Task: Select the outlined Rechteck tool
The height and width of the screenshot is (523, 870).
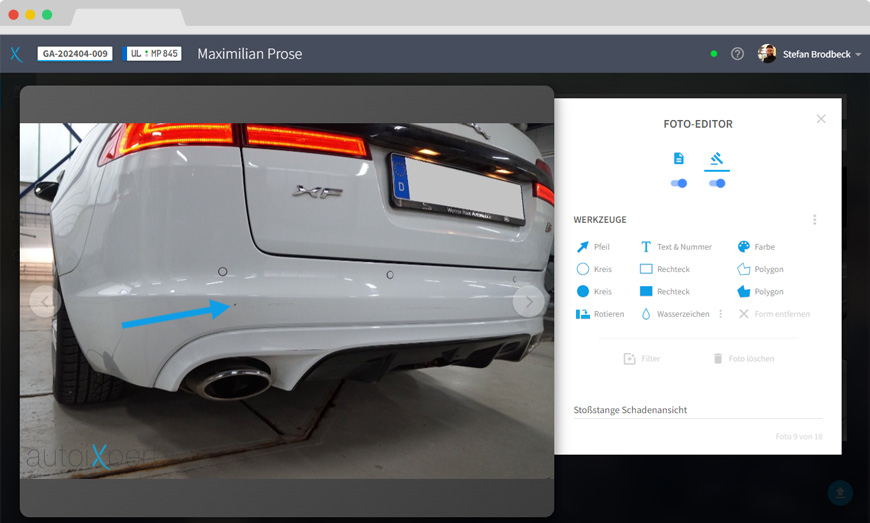Action: point(664,269)
